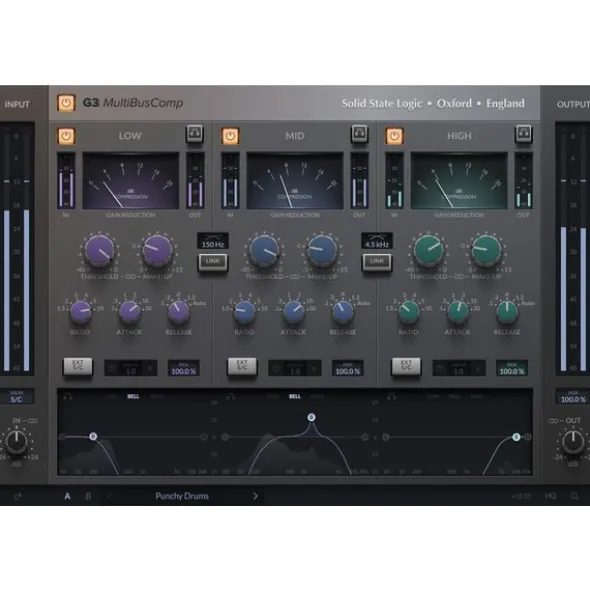The image size is (590, 591).
Task: Click the LOW band Mix 100.0 % field
Action: click(x=184, y=369)
